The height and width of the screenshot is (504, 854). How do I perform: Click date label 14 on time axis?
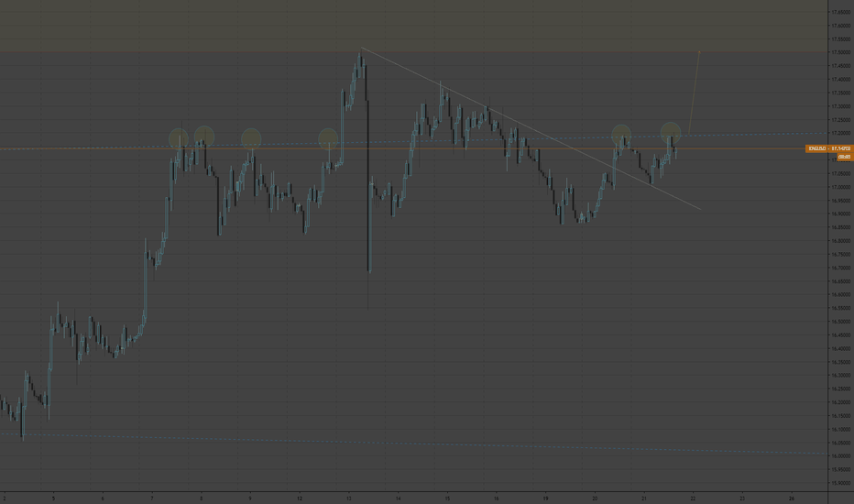(398, 498)
